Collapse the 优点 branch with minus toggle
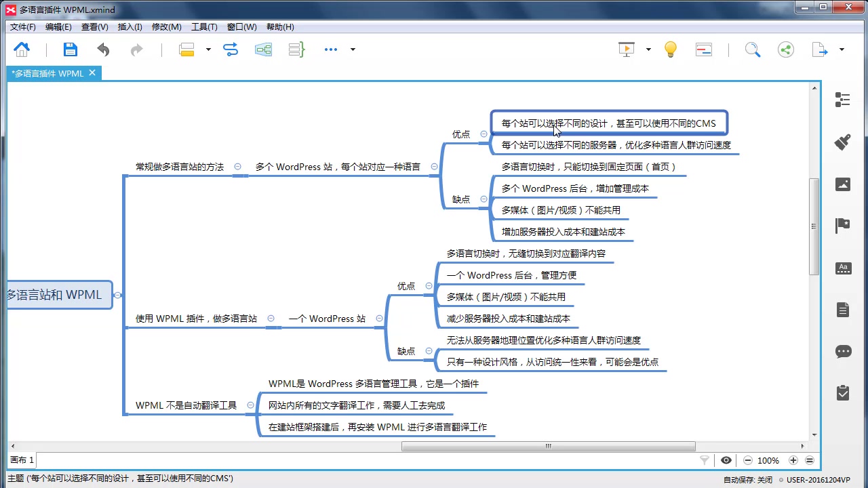868x488 pixels. 484,134
